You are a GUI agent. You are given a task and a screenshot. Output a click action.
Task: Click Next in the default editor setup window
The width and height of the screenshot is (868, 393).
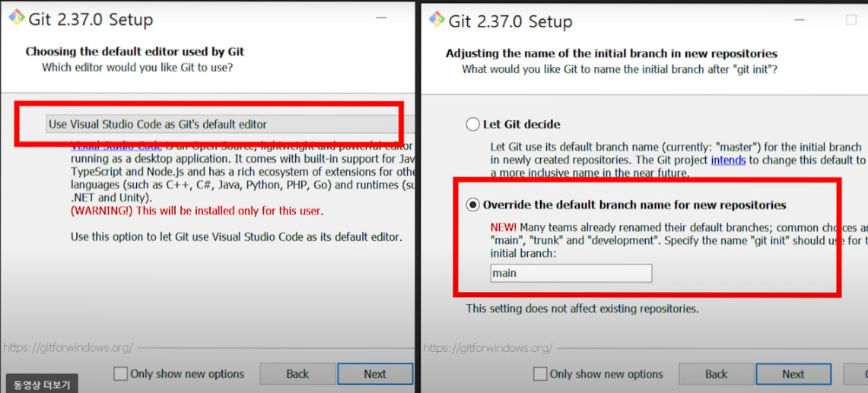(375, 374)
